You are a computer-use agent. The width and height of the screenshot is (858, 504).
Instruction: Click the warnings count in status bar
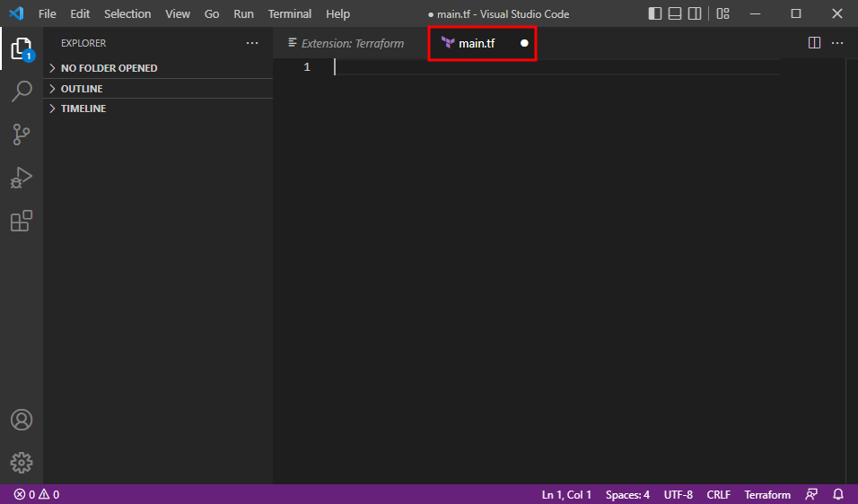coord(49,495)
